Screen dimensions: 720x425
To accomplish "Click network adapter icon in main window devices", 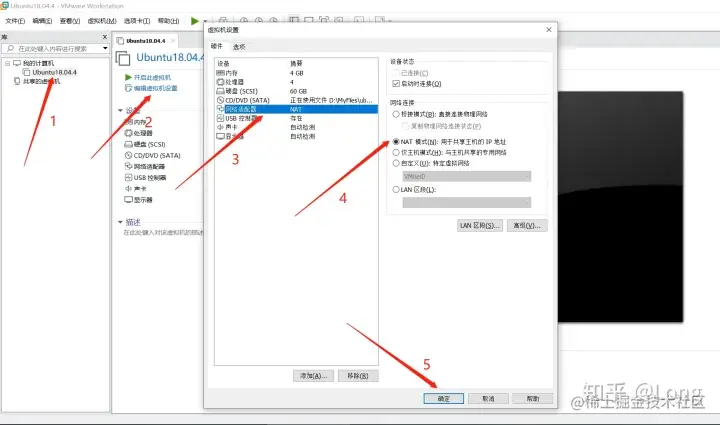I will 129,167.
